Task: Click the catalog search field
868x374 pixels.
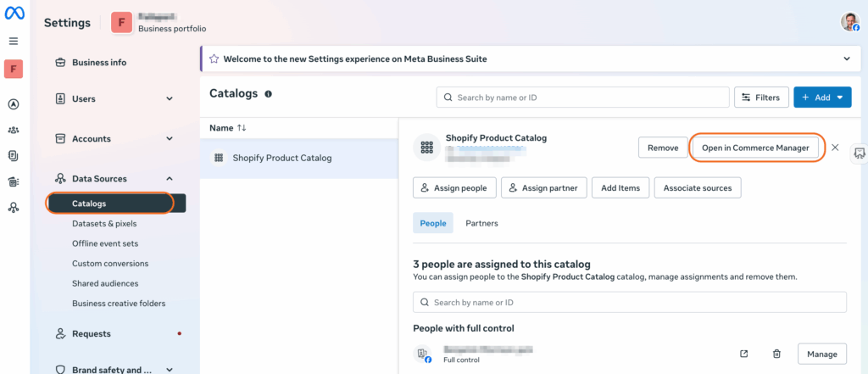Action: pos(583,98)
